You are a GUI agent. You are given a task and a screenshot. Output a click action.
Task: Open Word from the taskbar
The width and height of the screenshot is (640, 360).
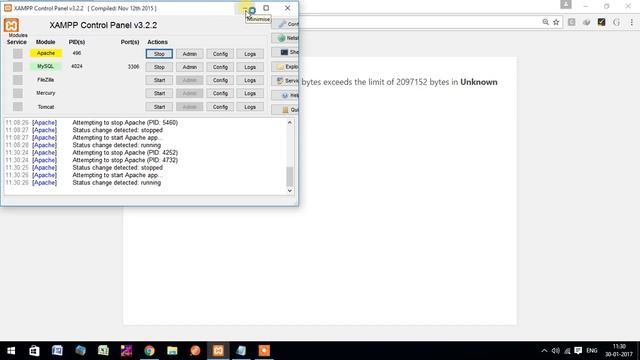click(57, 351)
